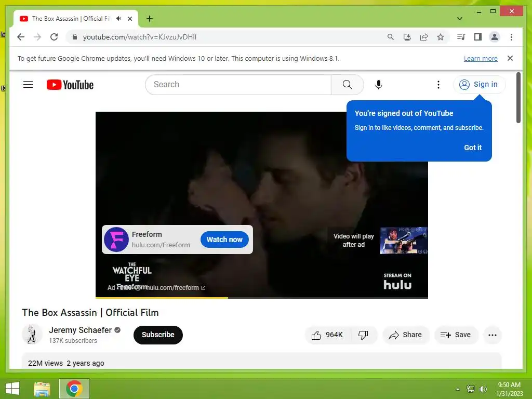Click the padlock site info icon
The height and width of the screenshot is (399, 532).
(75, 37)
